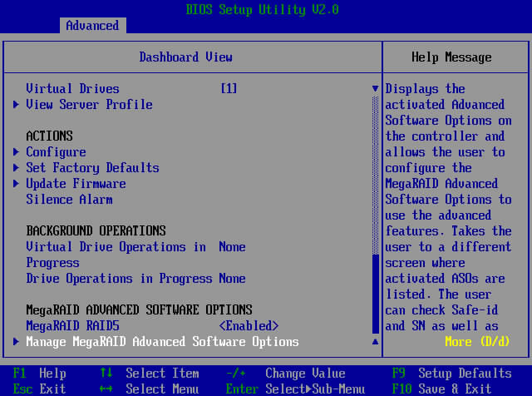The width and height of the screenshot is (532, 396).
Task: Open Manage MegaRAID Advanced Software Options
Action: pos(163,342)
